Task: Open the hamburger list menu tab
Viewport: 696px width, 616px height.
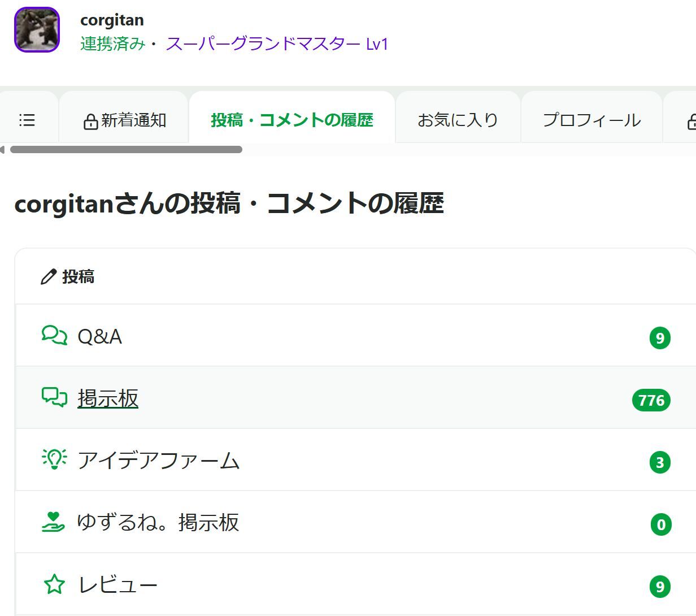Action: 27,120
